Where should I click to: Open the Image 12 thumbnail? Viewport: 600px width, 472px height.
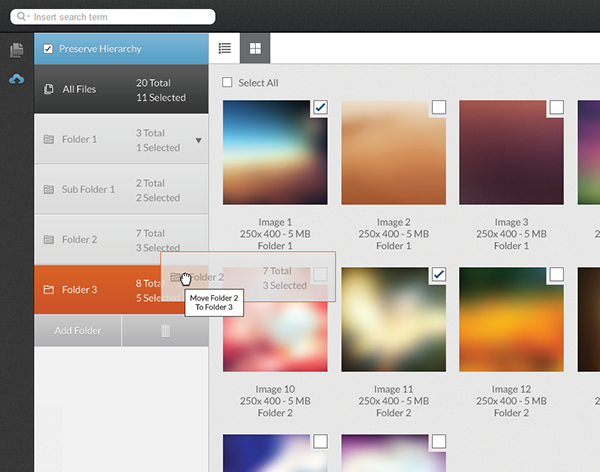click(511, 319)
